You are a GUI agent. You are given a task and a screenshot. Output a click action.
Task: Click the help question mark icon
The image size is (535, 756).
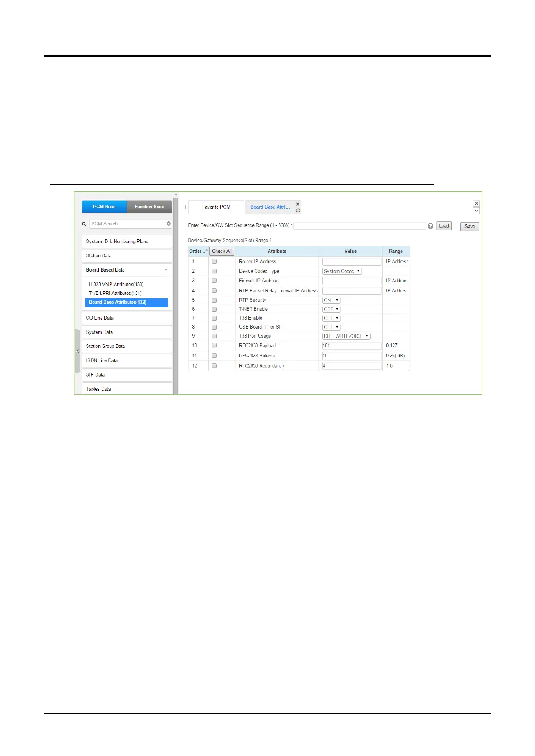pos(430,226)
